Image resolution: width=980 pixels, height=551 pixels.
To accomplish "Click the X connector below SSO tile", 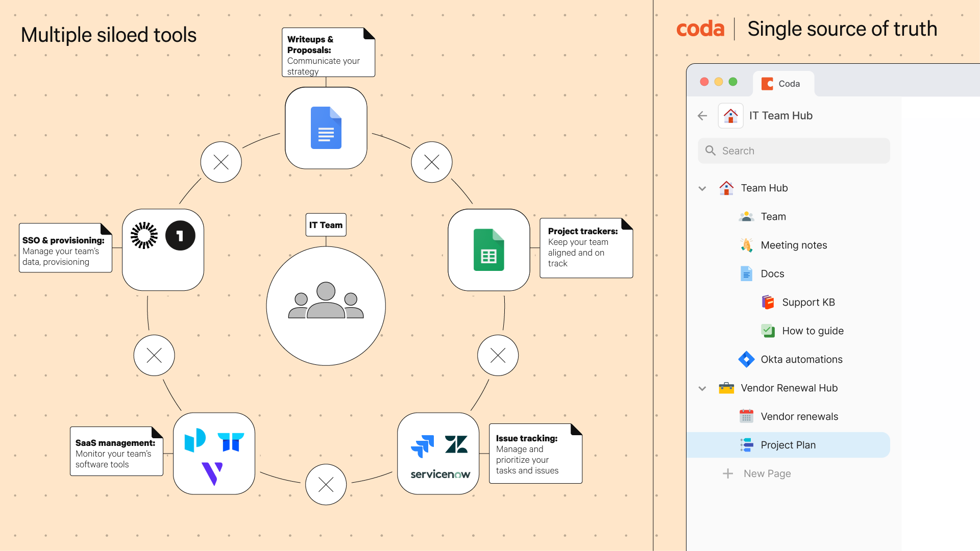I will tap(154, 355).
